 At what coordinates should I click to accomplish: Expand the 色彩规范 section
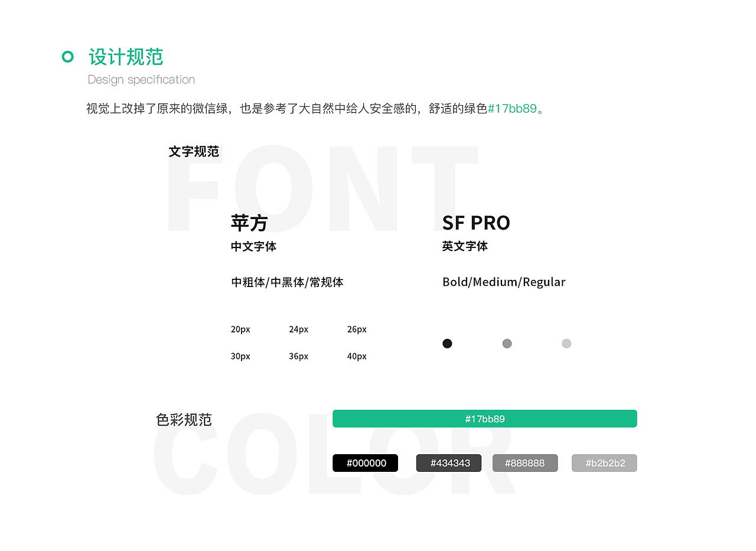coord(183,419)
